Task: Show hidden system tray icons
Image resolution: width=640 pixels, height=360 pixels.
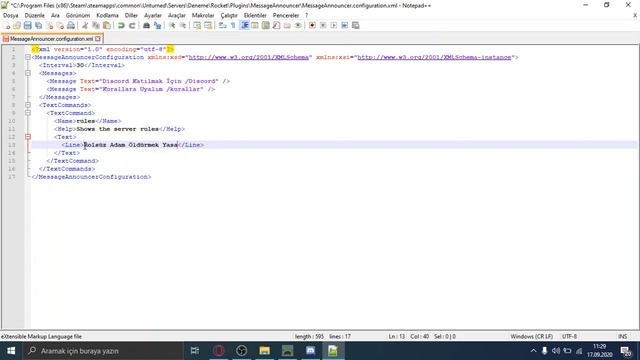Action: click(x=533, y=351)
